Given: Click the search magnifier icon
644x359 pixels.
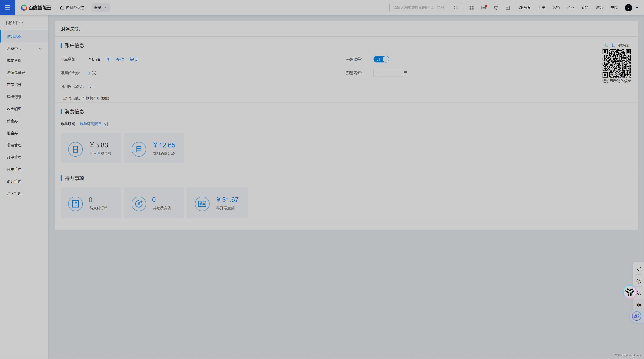Looking at the screenshot, I should point(456,8).
